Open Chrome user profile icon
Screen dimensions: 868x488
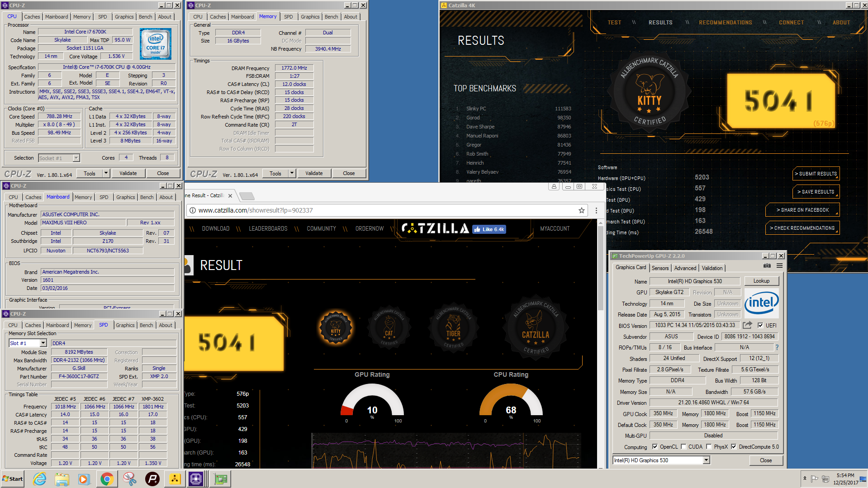tap(554, 186)
